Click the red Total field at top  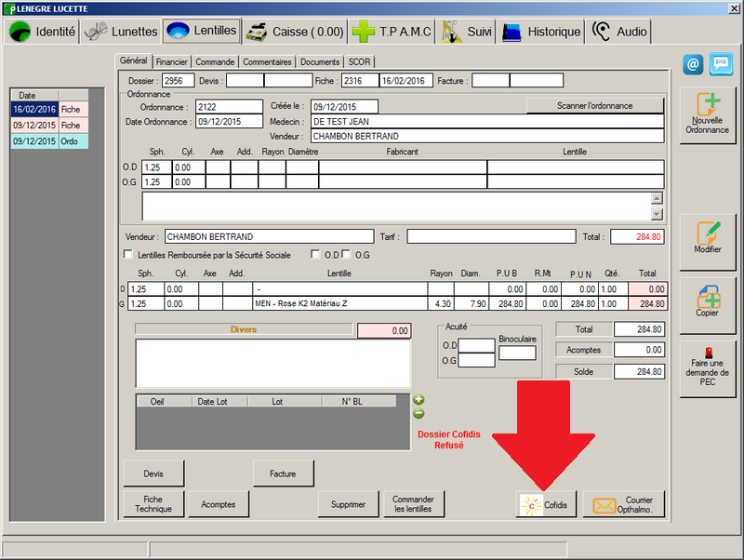(x=637, y=236)
